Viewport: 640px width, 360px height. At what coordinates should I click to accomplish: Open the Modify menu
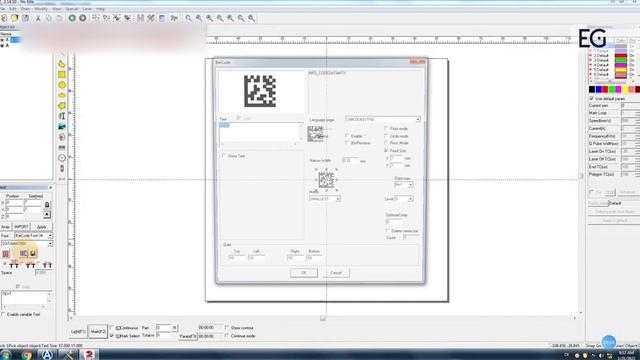point(41,9)
